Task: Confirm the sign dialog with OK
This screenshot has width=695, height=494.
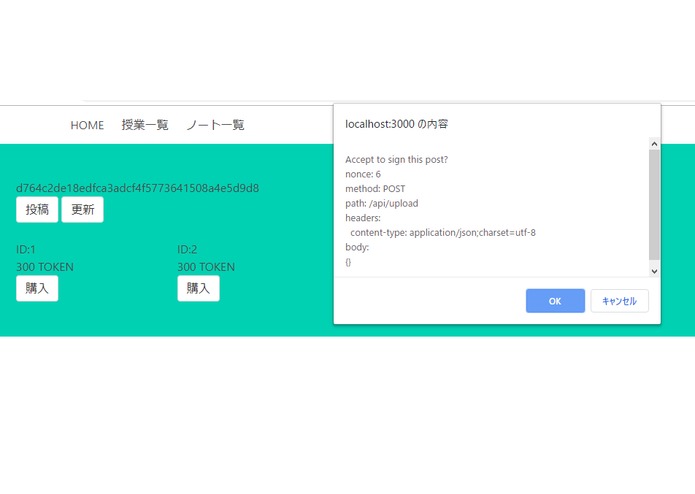Action: click(x=555, y=301)
